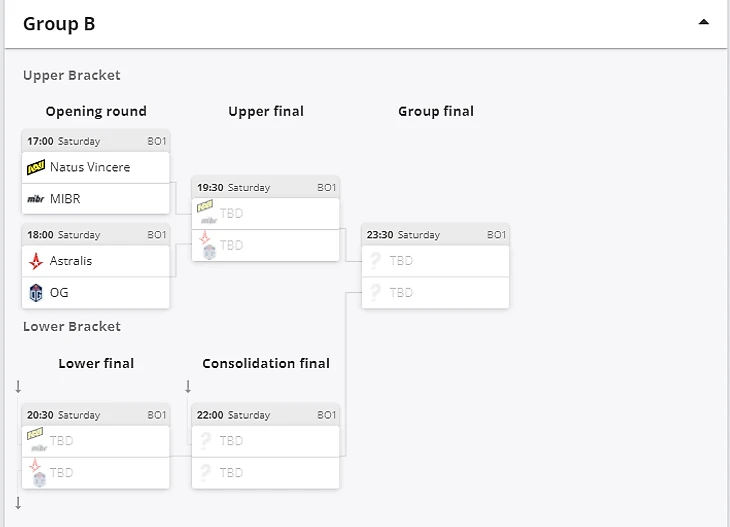Open the 19:30 Saturday Upper final match
730x527 pixels.
click(x=266, y=187)
